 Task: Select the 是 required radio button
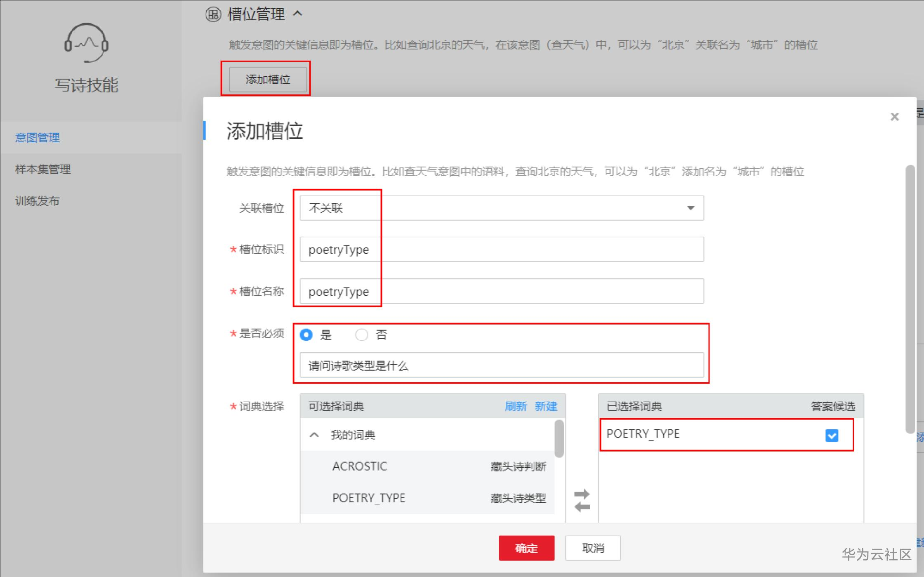[306, 334]
